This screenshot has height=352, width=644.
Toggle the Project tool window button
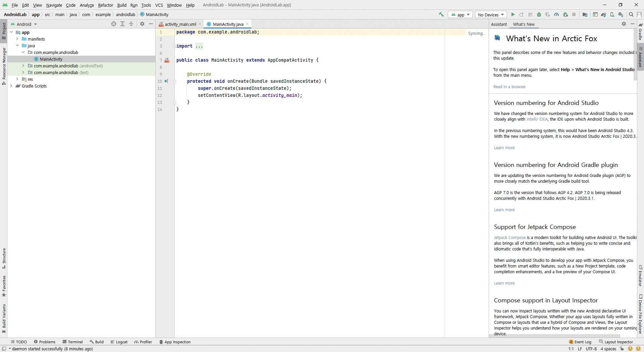click(4, 31)
